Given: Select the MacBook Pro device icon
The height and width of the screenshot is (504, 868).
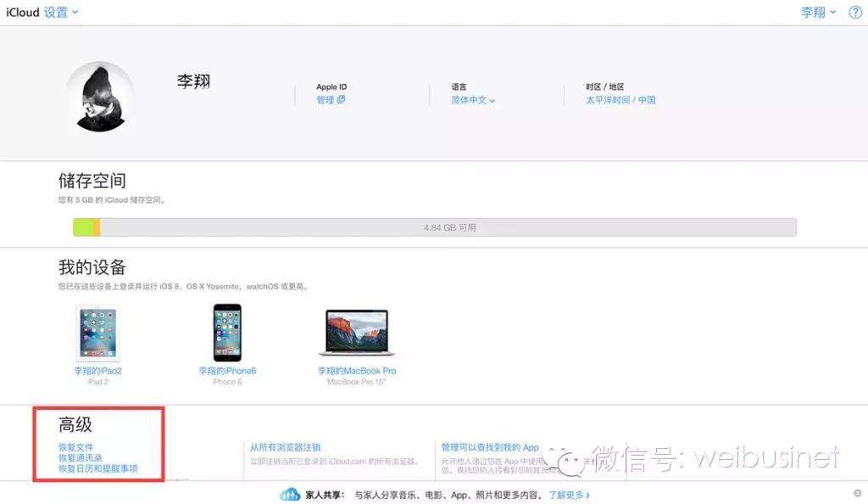Looking at the screenshot, I should click(357, 333).
